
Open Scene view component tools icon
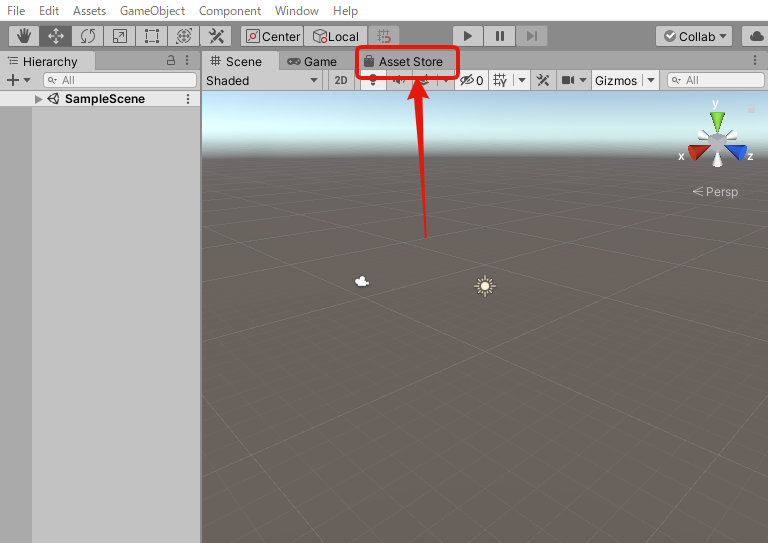point(543,80)
